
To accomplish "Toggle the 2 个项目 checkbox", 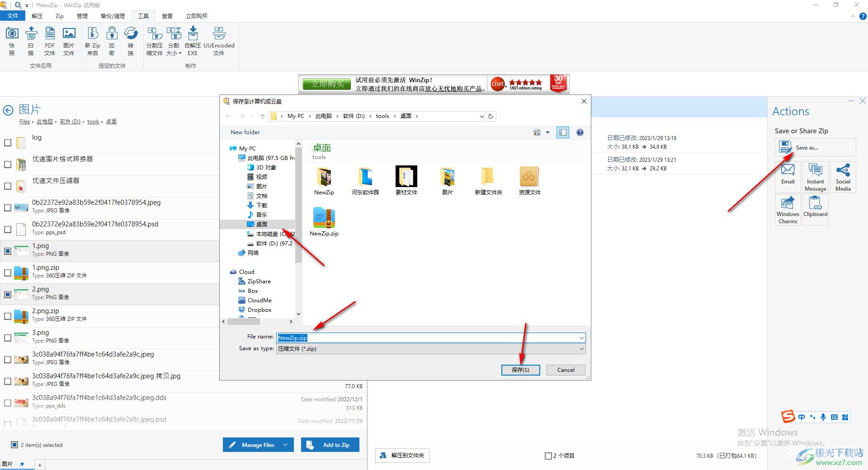I will pyautogui.click(x=548, y=456).
